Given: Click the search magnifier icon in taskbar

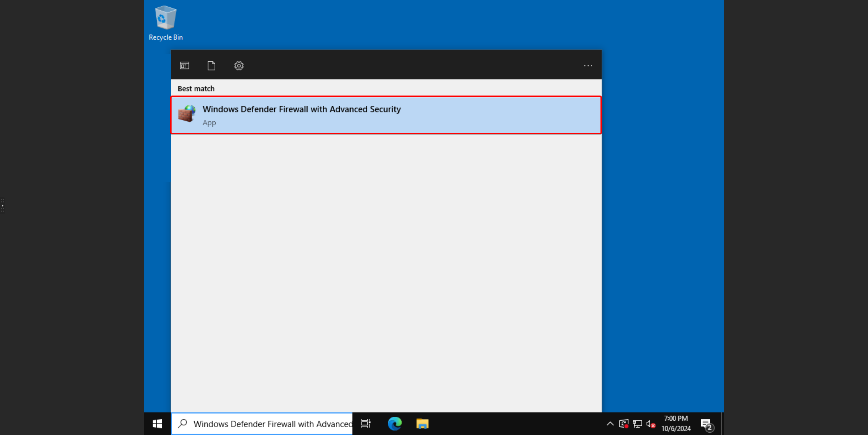Looking at the screenshot, I should [x=183, y=423].
